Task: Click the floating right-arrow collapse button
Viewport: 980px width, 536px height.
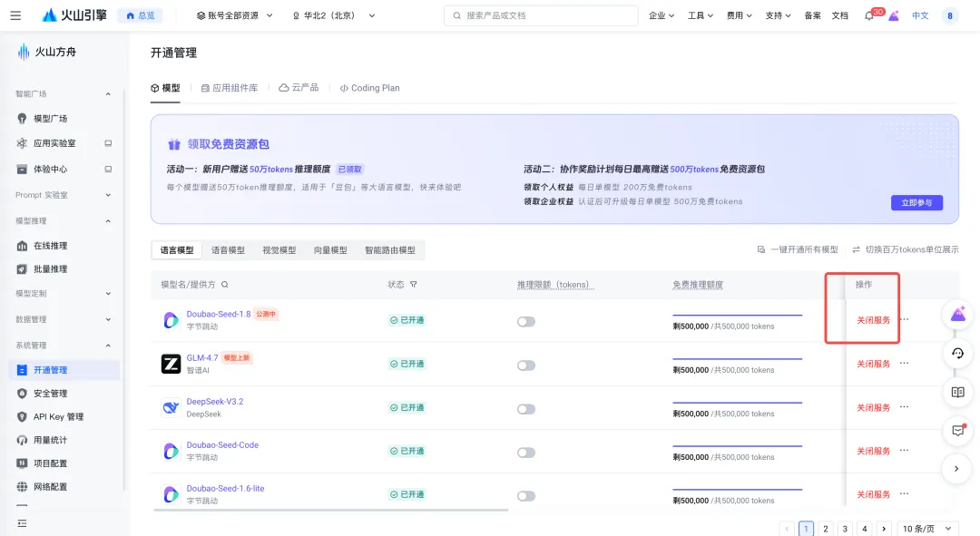Action: [x=956, y=469]
